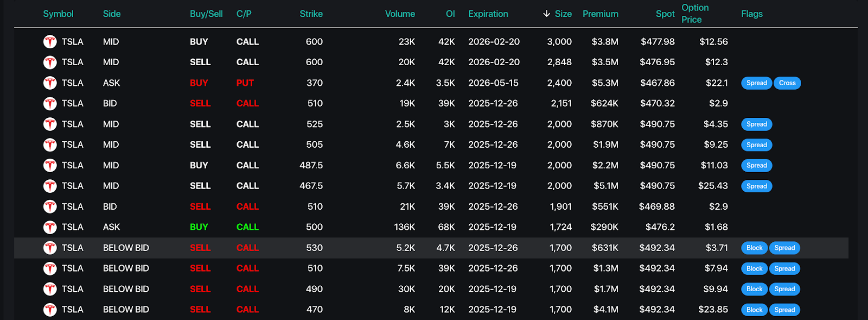Sort by the Expiration column header
This screenshot has height=320, width=868.
[x=488, y=14]
